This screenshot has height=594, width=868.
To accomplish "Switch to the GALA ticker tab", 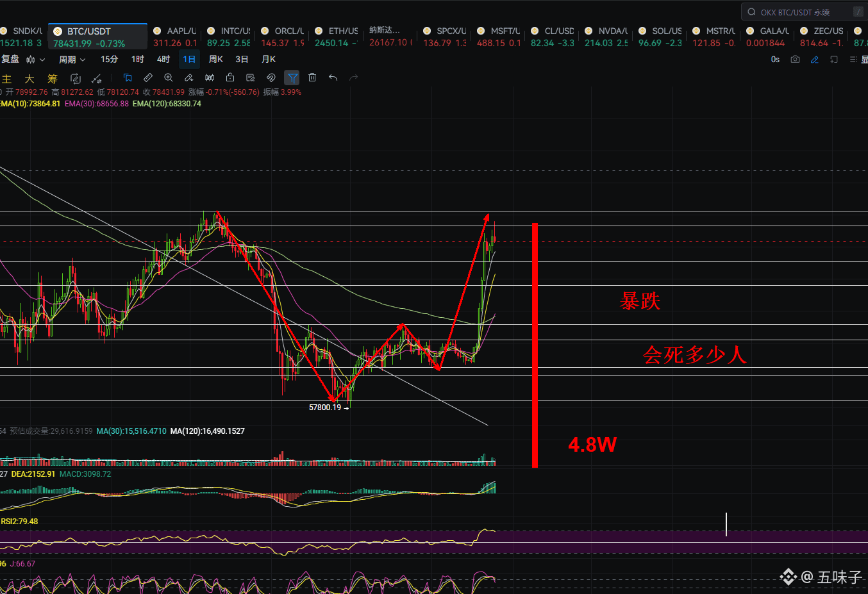I will [767, 37].
